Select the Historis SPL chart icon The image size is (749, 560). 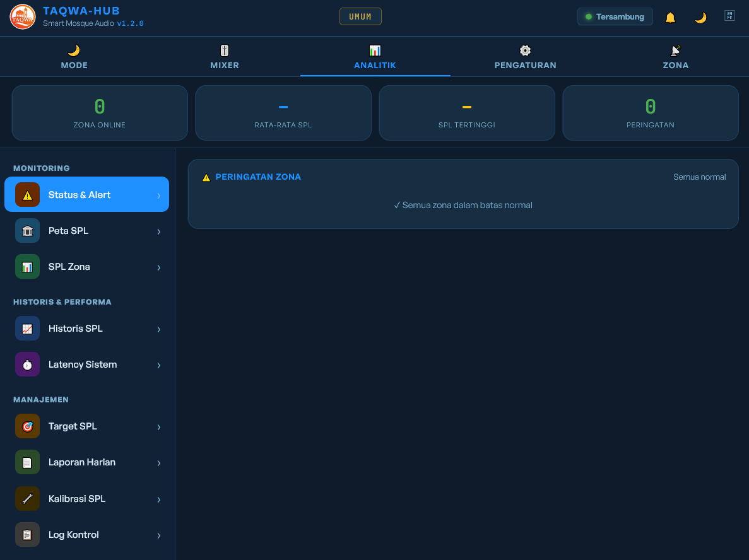(27, 329)
